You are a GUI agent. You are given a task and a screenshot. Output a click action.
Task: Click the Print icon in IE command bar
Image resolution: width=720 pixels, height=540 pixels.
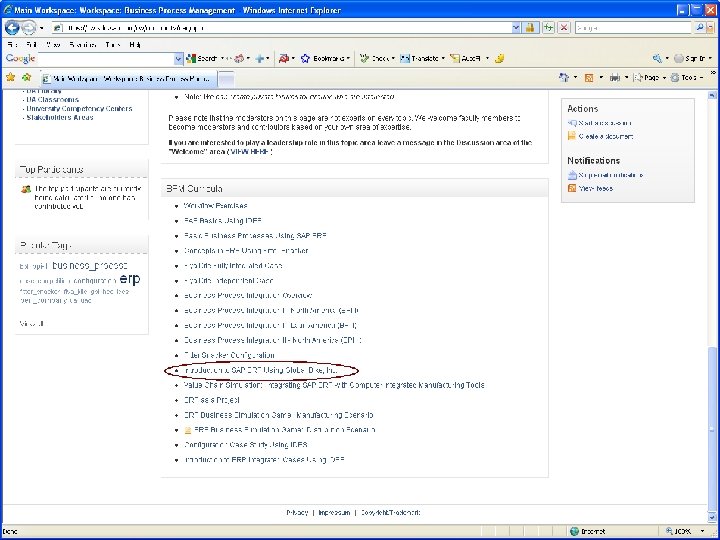click(x=614, y=78)
